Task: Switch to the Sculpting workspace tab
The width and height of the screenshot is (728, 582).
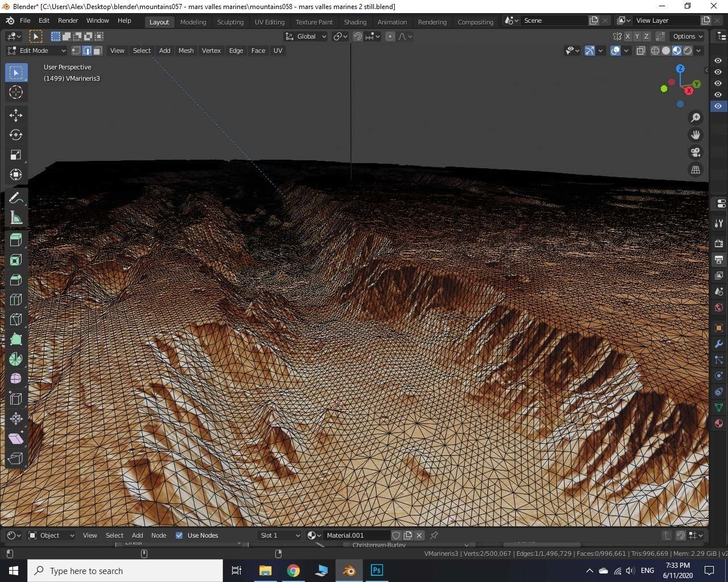Action: (230, 22)
